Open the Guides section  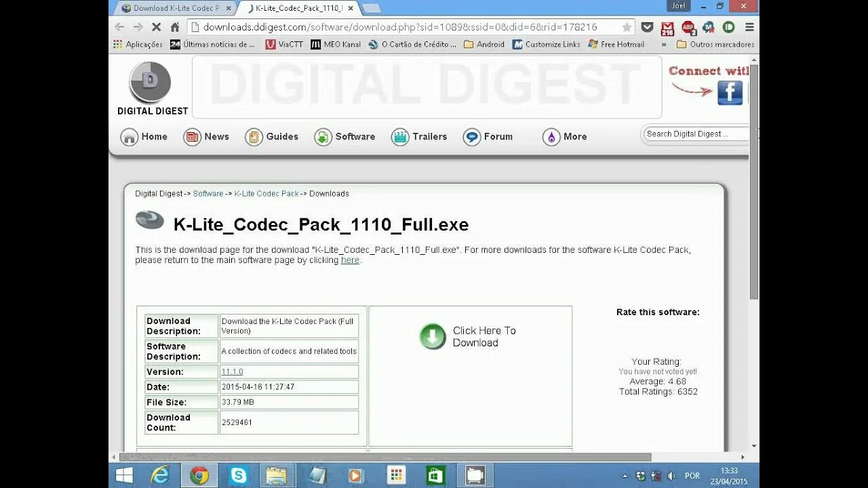[x=272, y=137]
